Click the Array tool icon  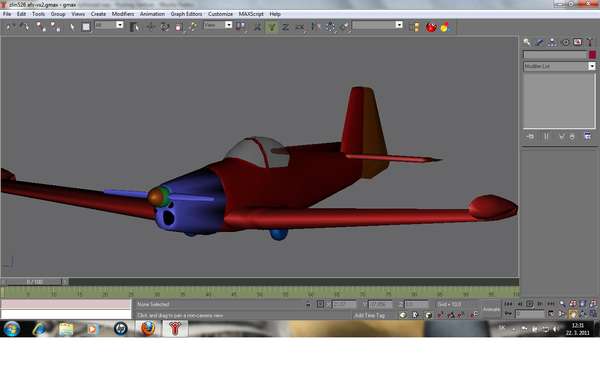(330, 27)
